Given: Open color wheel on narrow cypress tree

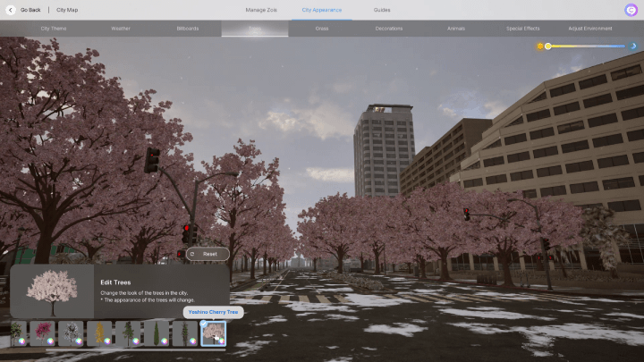Looking at the screenshot, I should coord(165,341).
